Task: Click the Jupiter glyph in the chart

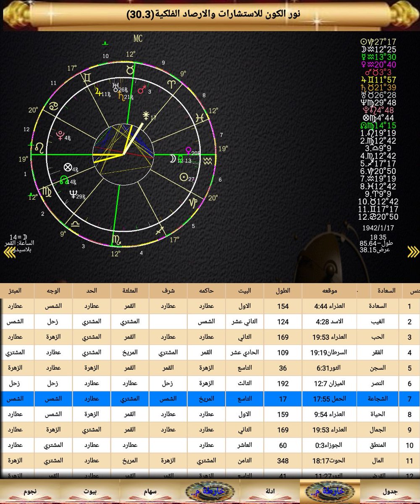Action: pyautogui.click(x=98, y=91)
